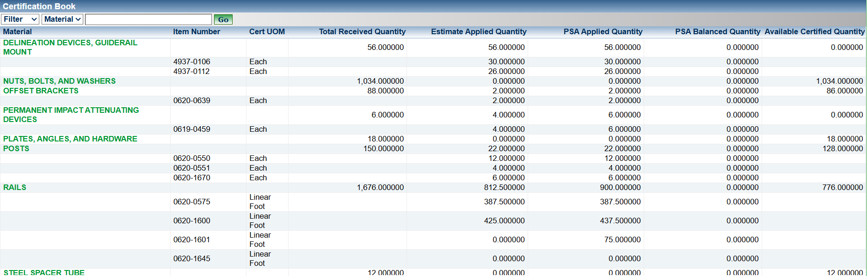Open Permanent Impact Attenuating Devices material
The width and height of the screenshot is (868, 276).
71,115
